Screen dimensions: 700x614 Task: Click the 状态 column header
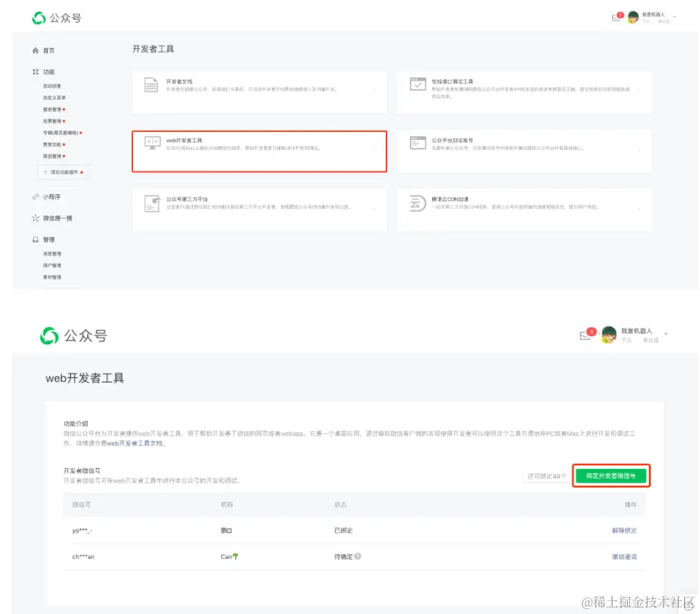(x=340, y=505)
